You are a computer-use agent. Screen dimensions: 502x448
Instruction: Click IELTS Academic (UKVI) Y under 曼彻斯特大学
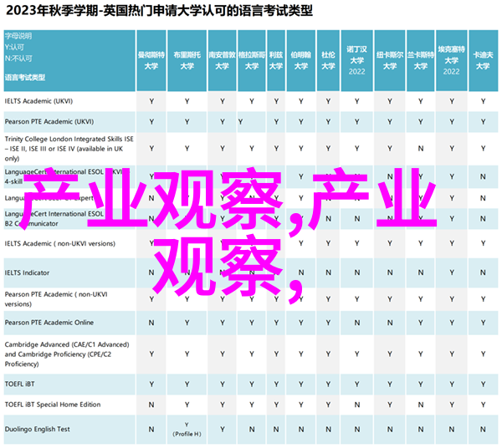tap(151, 101)
